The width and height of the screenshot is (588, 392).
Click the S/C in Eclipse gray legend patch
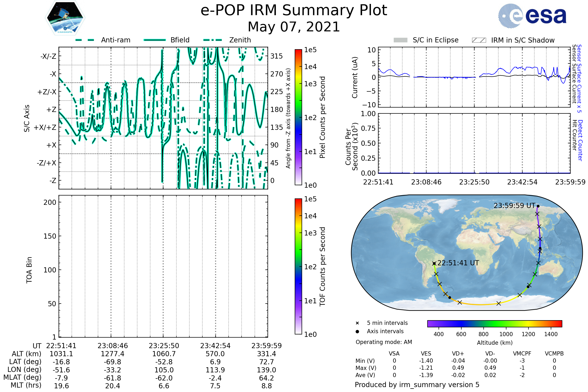[401, 40]
